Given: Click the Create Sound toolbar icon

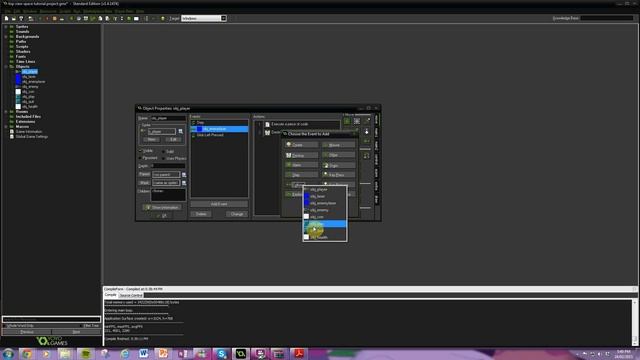Looking at the screenshot, I should (78, 18).
